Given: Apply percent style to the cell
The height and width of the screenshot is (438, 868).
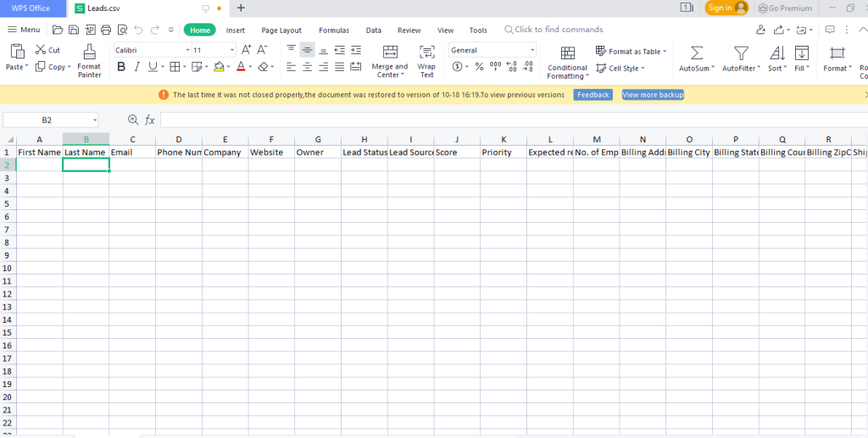Looking at the screenshot, I should click(480, 67).
